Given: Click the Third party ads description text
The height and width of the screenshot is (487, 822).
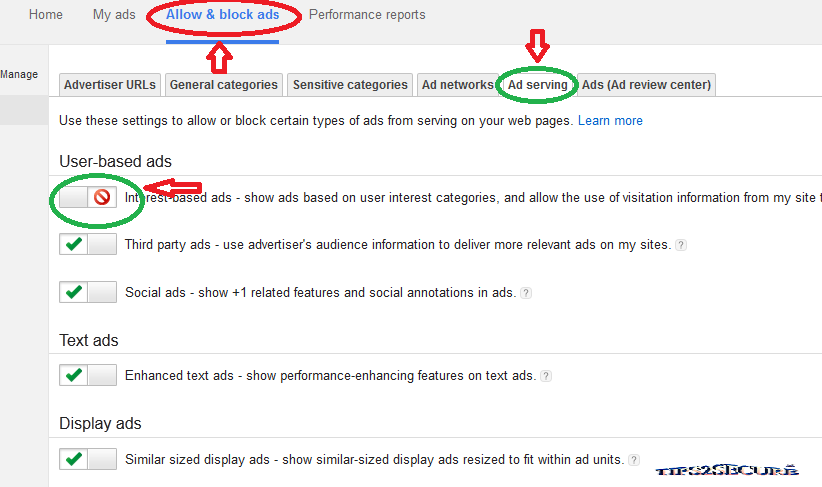Looking at the screenshot, I should (x=398, y=245).
